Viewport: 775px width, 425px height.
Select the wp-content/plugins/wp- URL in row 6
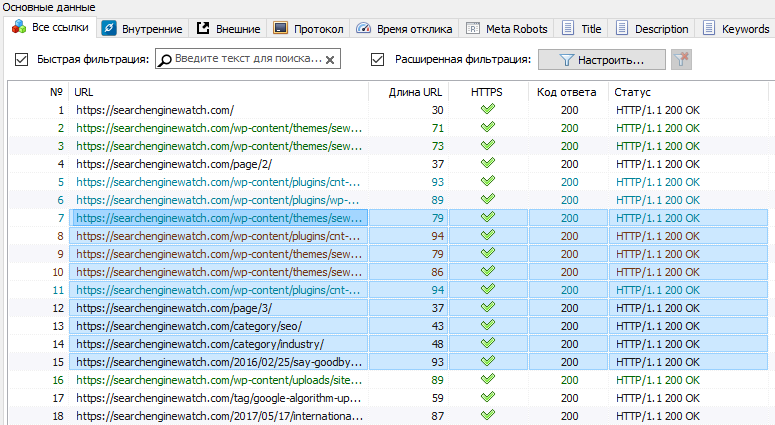click(x=217, y=200)
